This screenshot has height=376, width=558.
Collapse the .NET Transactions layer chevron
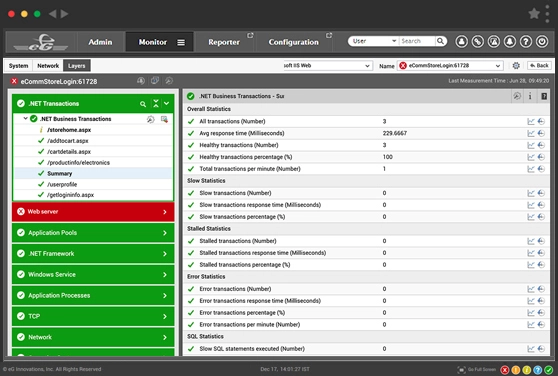pos(166,104)
